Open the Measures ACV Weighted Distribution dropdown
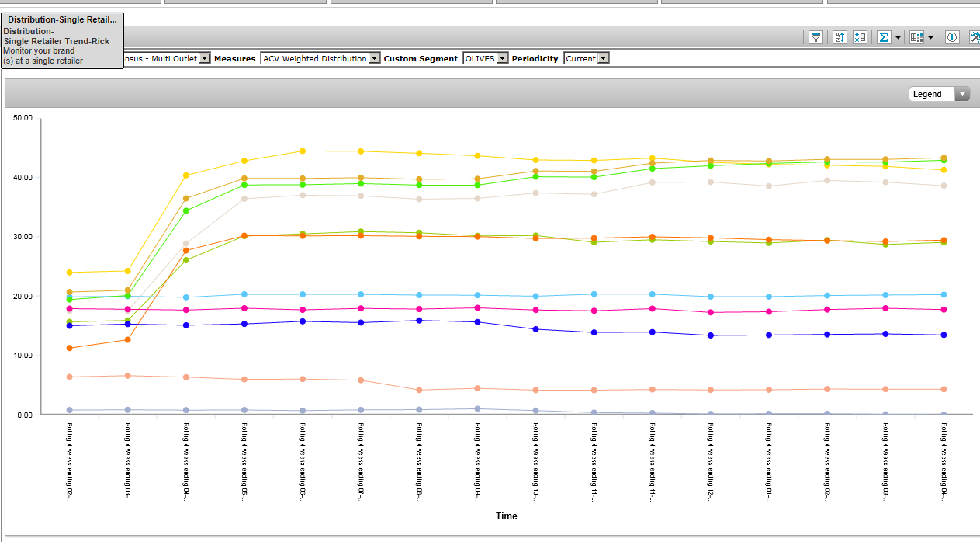This screenshot has height=542, width=980. 375,58
